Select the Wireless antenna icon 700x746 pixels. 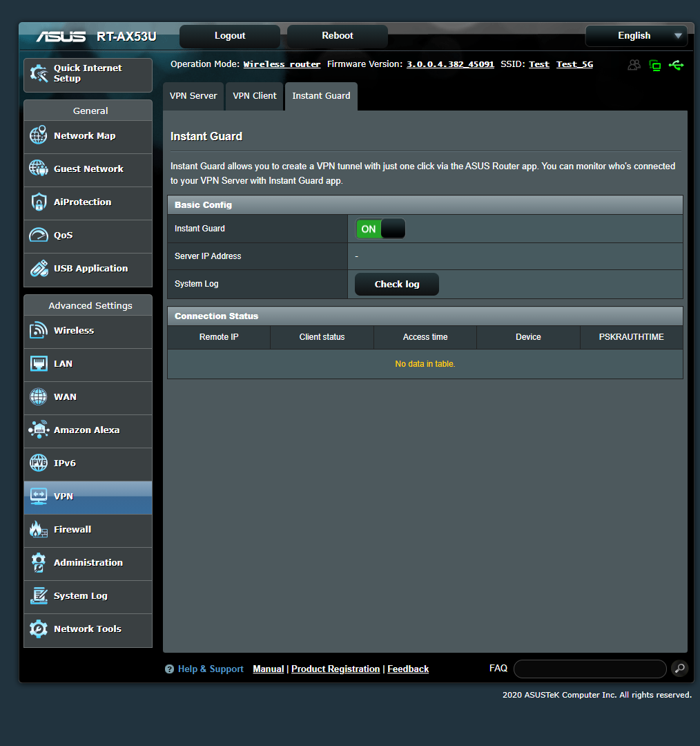tap(39, 330)
